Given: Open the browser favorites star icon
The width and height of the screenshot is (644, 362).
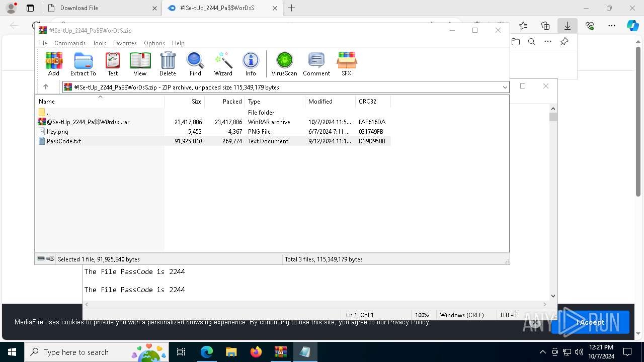Looking at the screenshot, I should click(523, 26).
